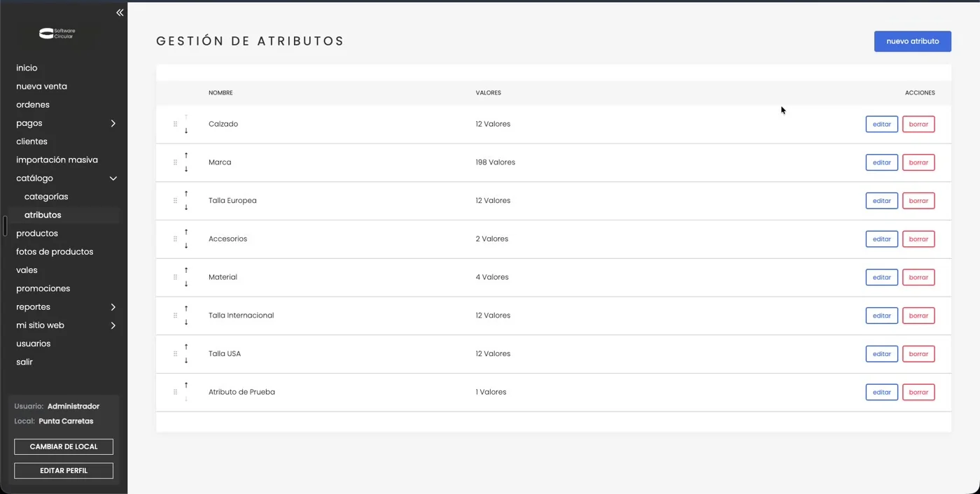Move Calzado down with arrow icon

click(x=186, y=131)
